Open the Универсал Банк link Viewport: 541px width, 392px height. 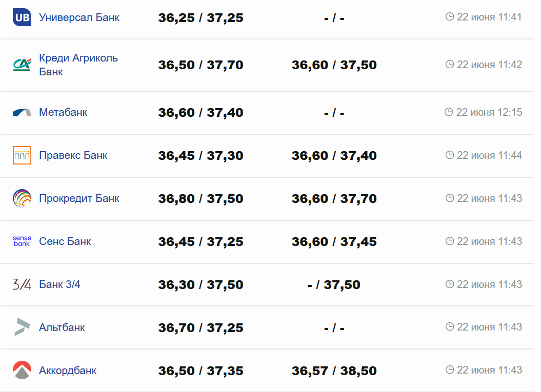tap(79, 17)
